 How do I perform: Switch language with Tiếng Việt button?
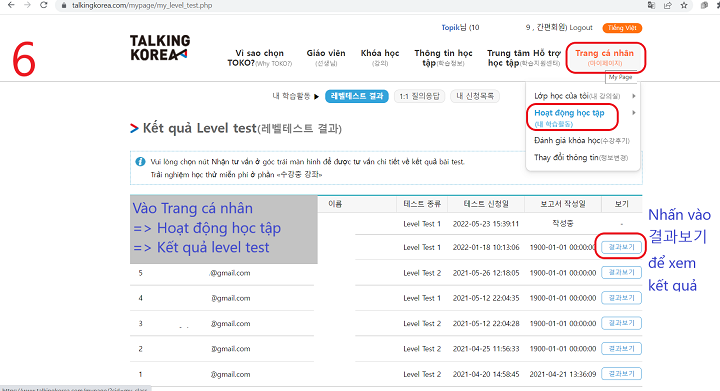point(622,28)
